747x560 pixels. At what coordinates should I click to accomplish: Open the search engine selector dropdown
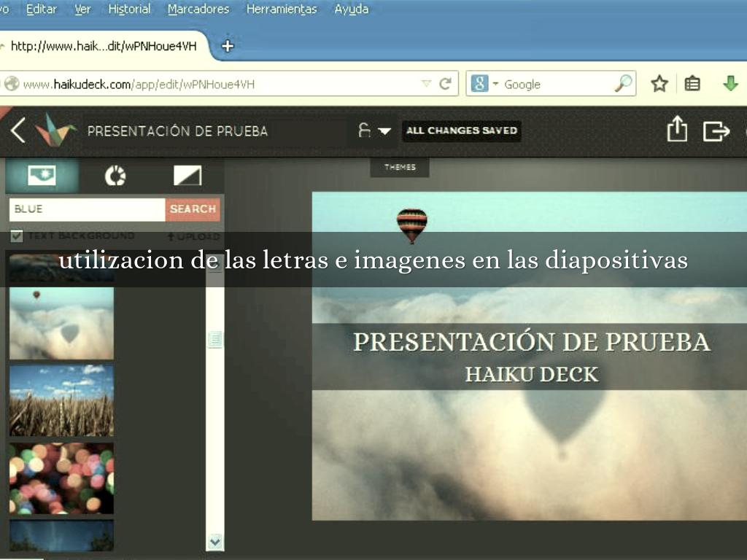pos(496,84)
